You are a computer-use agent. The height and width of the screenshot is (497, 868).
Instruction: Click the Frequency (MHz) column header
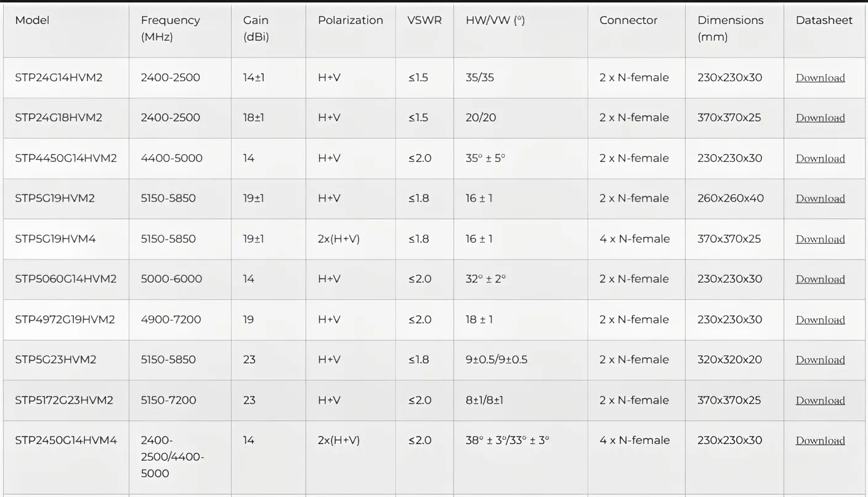[170, 28]
